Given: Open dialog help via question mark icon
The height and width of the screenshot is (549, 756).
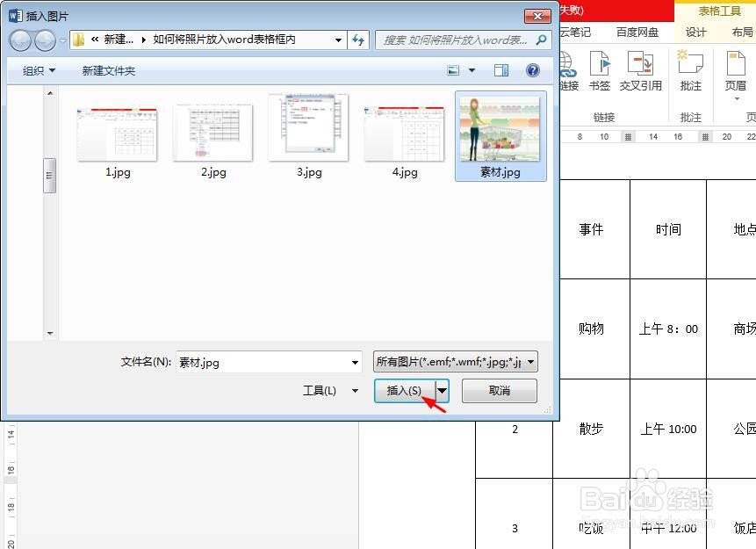Looking at the screenshot, I should point(533,70).
